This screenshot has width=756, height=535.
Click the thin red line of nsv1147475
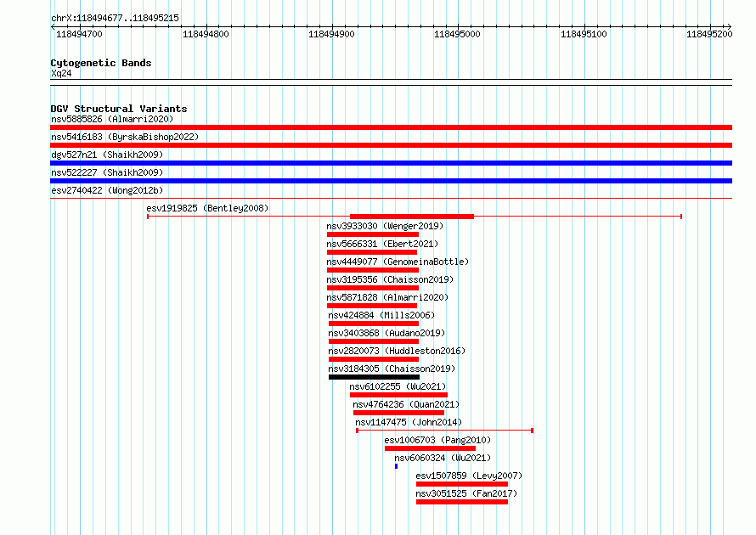tap(444, 431)
